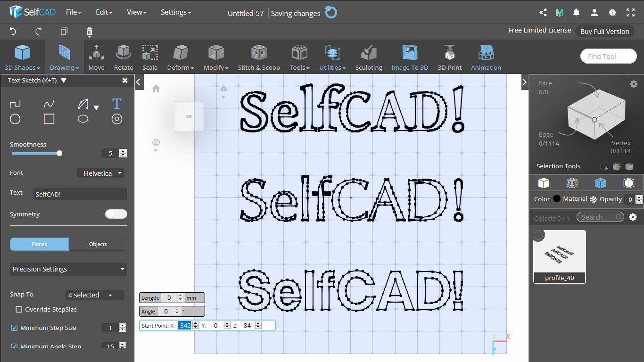The width and height of the screenshot is (644, 362).
Task: Open the Font dropdown showing Helvetica
Action: (x=101, y=173)
